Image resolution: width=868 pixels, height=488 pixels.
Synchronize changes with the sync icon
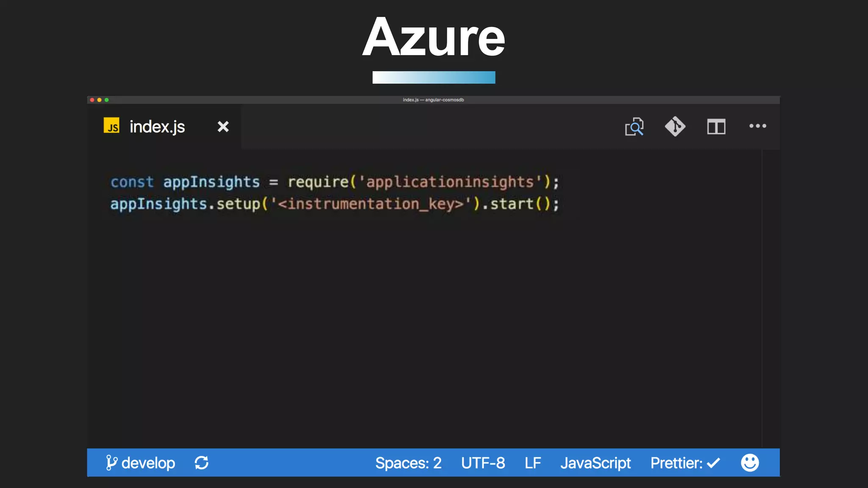click(x=202, y=463)
